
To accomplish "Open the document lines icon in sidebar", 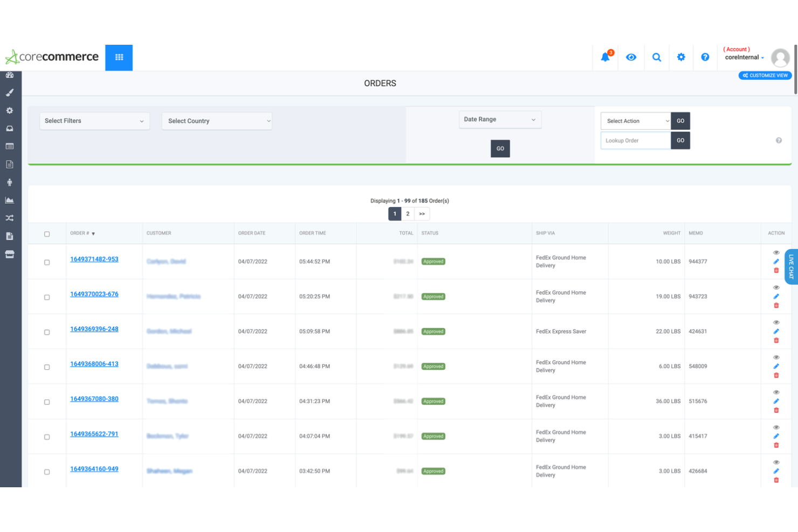I will (x=10, y=164).
